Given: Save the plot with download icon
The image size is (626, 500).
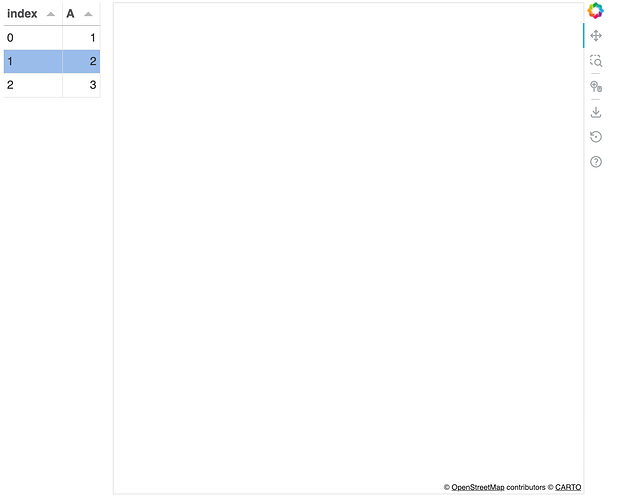Looking at the screenshot, I should (x=596, y=112).
